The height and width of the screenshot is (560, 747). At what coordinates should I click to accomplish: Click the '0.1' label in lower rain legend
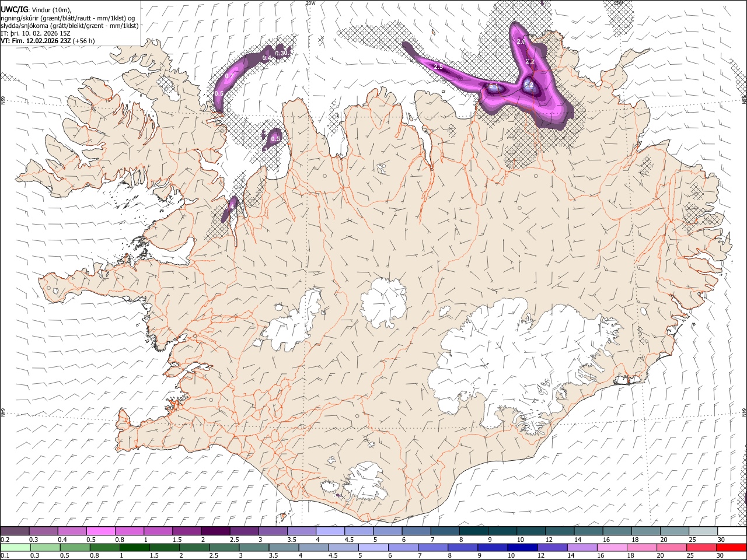[x=5, y=556]
